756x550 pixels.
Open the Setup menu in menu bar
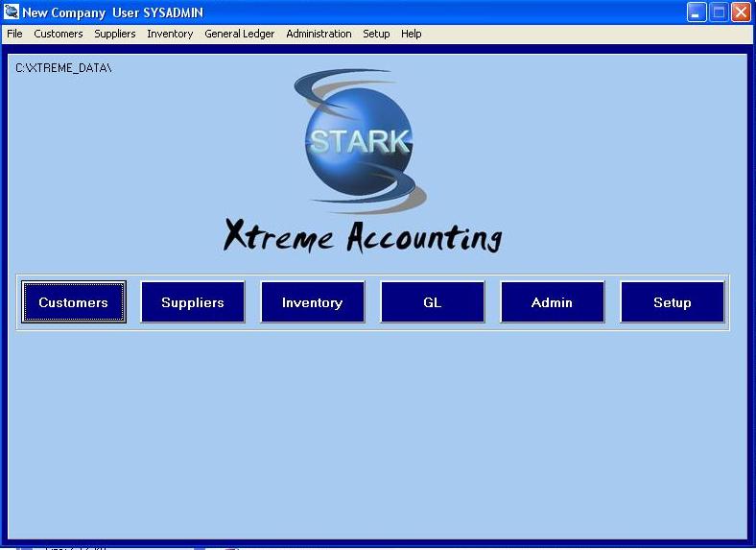pos(376,34)
